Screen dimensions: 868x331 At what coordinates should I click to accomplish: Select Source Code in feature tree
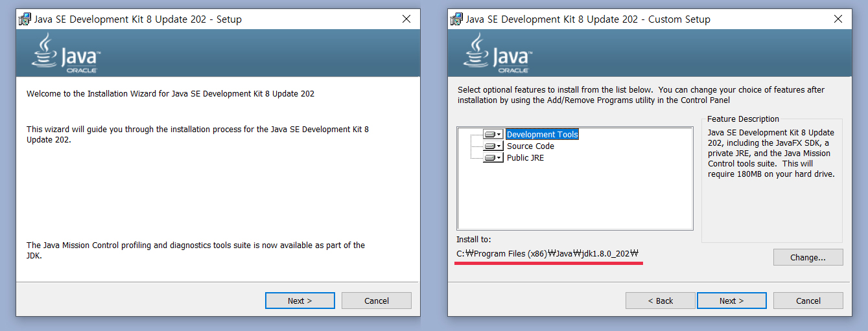coord(530,146)
